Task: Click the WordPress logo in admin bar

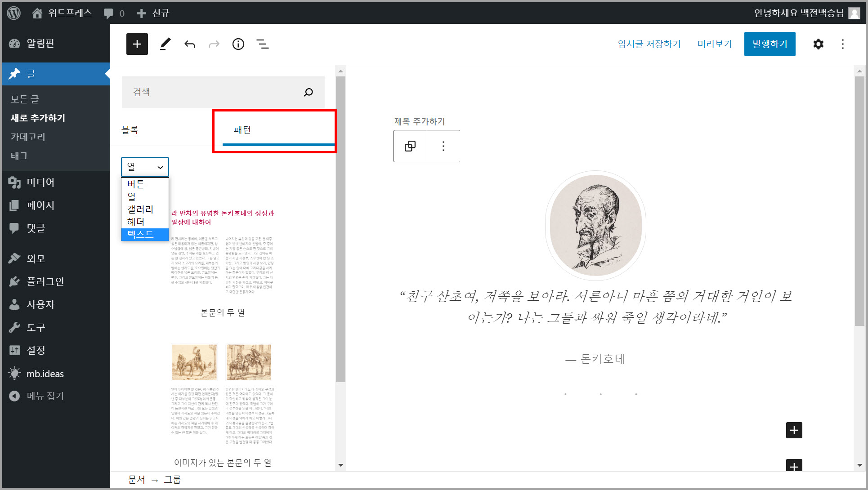Action: [x=14, y=13]
